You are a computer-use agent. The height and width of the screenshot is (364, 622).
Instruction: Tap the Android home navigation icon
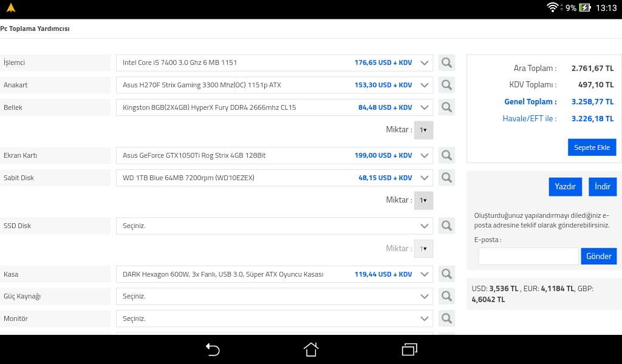click(x=311, y=349)
